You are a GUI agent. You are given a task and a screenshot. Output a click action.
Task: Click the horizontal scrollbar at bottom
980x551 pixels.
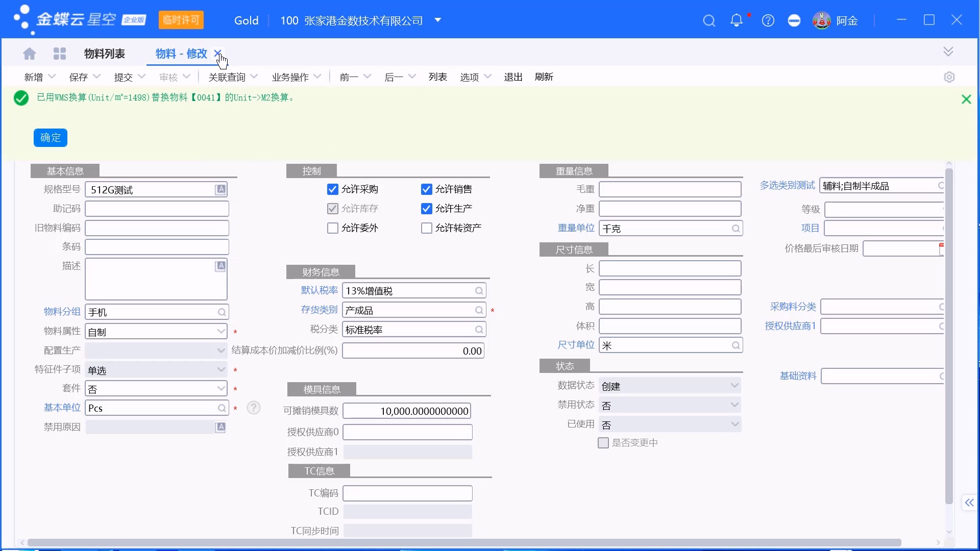pyautogui.click(x=464, y=542)
